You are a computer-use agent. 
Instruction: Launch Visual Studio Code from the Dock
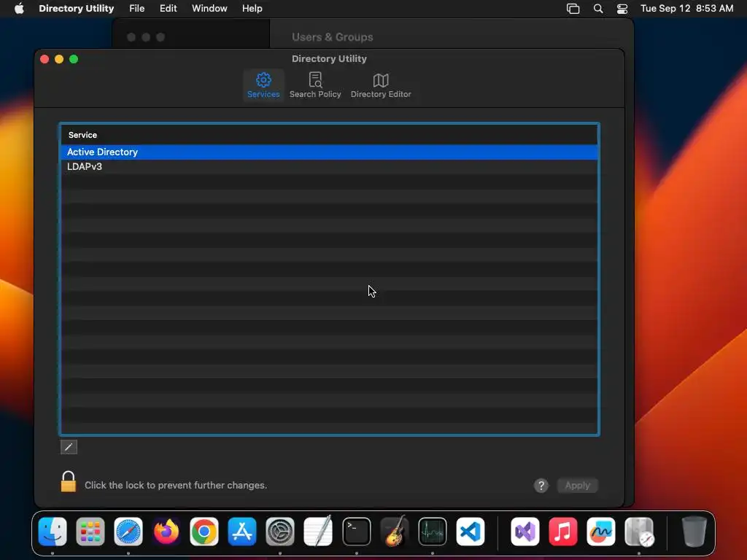click(471, 531)
